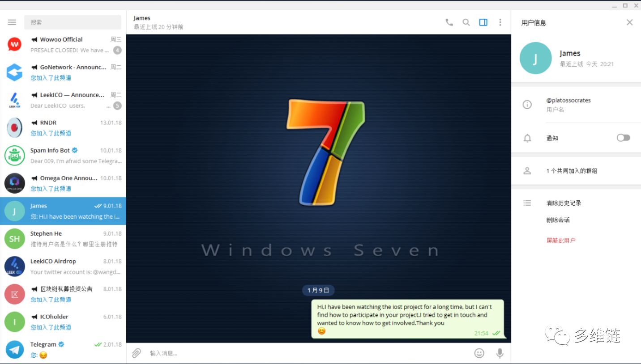Start a voice call with James
The image size is (641, 364).
click(449, 22)
